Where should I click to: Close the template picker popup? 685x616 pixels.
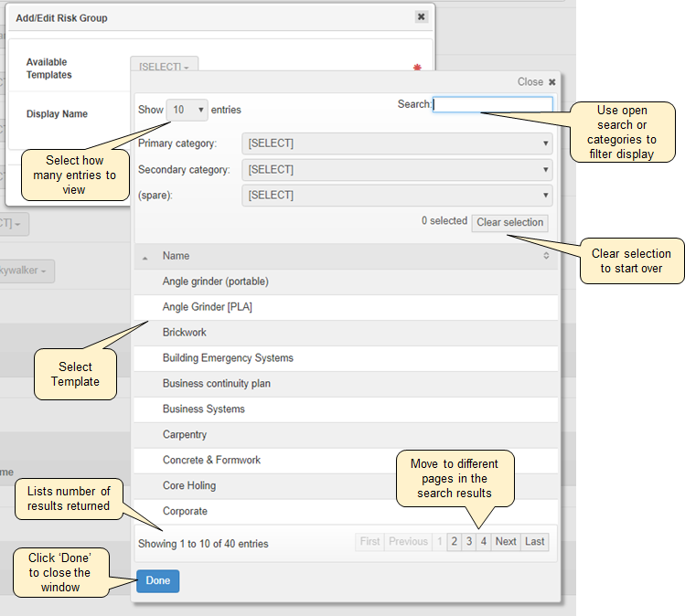coord(551,82)
